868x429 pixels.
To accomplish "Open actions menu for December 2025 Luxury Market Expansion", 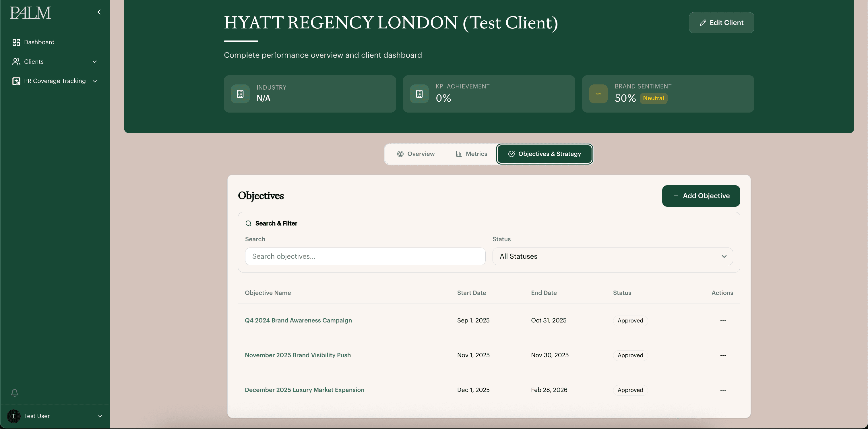I will pyautogui.click(x=723, y=390).
